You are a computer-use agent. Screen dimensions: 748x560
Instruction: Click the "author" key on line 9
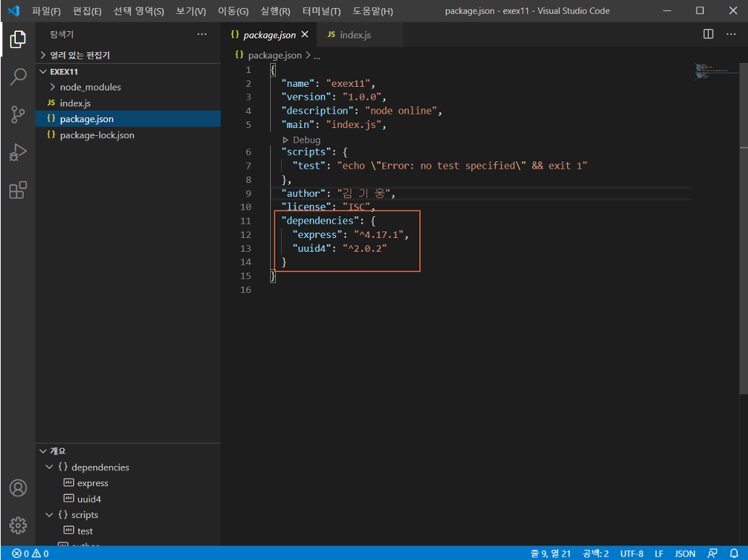click(x=303, y=193)
